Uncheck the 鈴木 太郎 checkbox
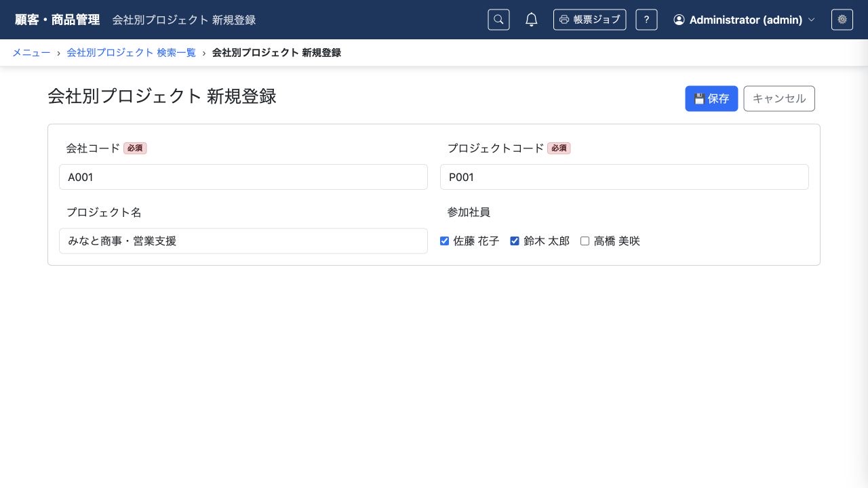 [515, 241]
